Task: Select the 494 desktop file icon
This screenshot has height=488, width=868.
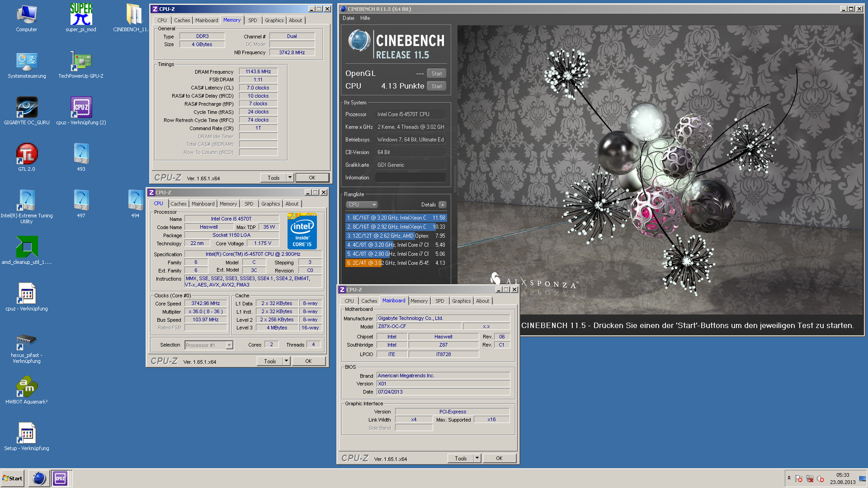Action: (x=135, y=204)
